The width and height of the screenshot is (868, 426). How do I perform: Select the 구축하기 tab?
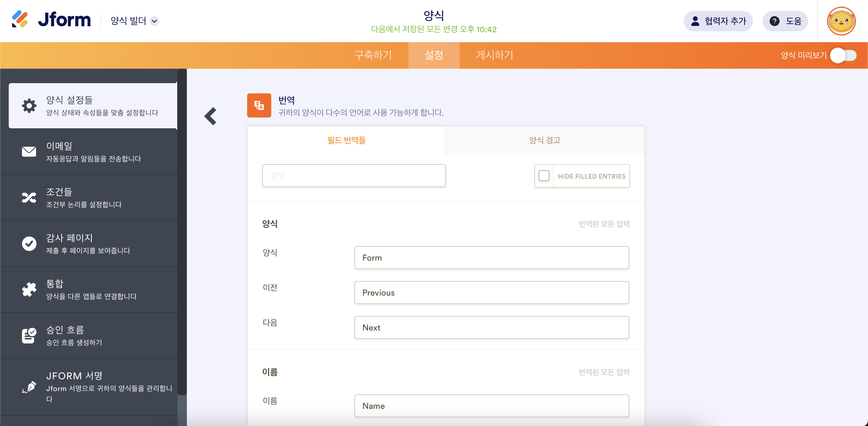click(x=373, y=55)
